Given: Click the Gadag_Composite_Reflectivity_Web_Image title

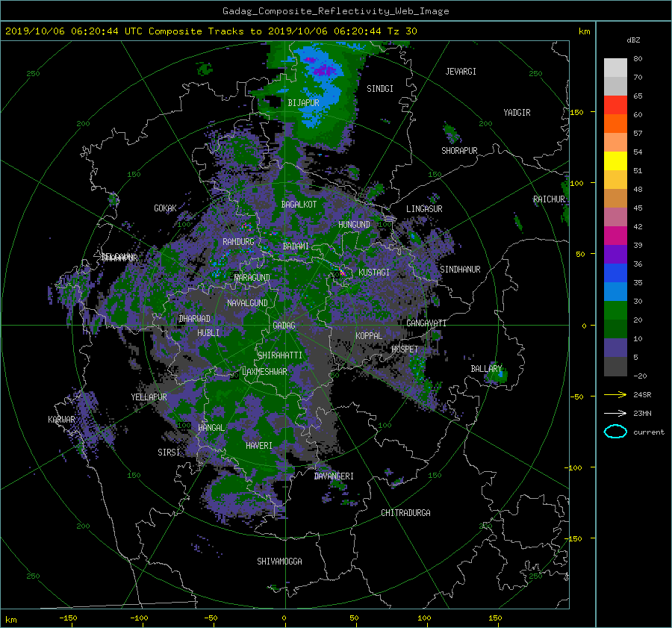Looking at the screenshot, I should tap(335, 10).
